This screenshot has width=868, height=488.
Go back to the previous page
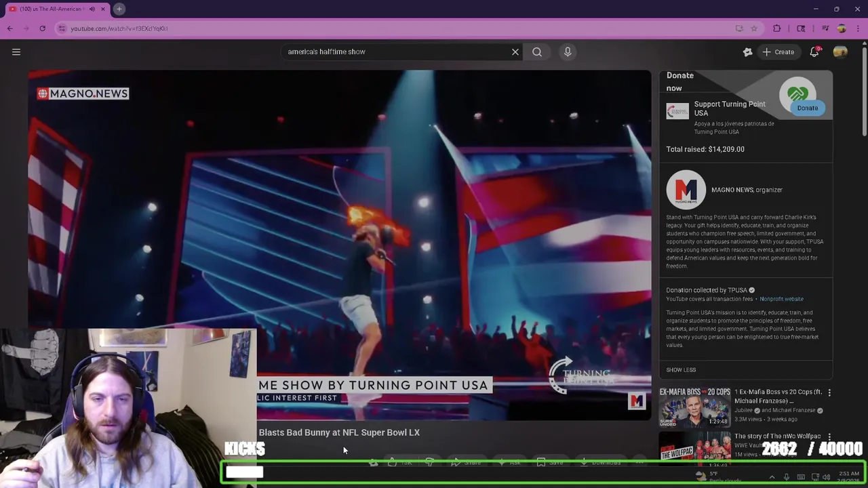9,28
